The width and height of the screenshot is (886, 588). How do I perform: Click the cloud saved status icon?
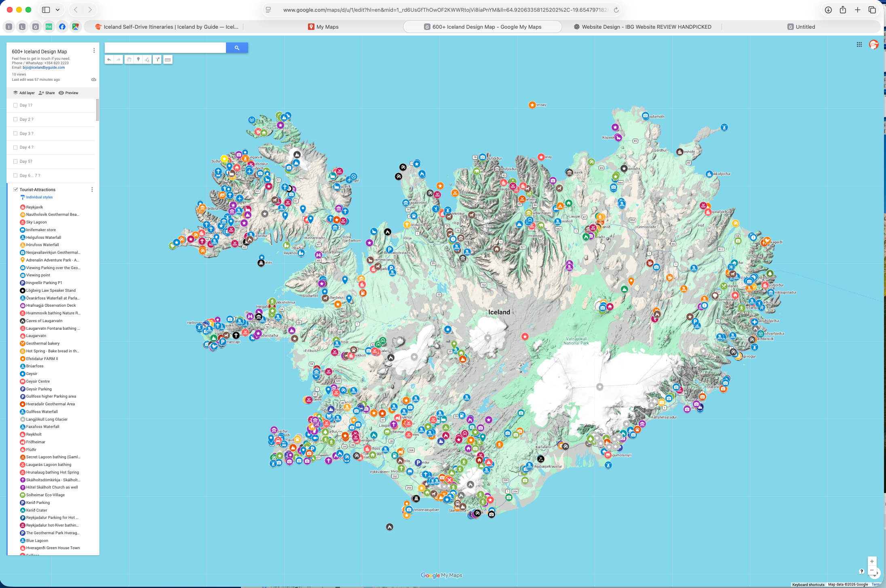94,80
